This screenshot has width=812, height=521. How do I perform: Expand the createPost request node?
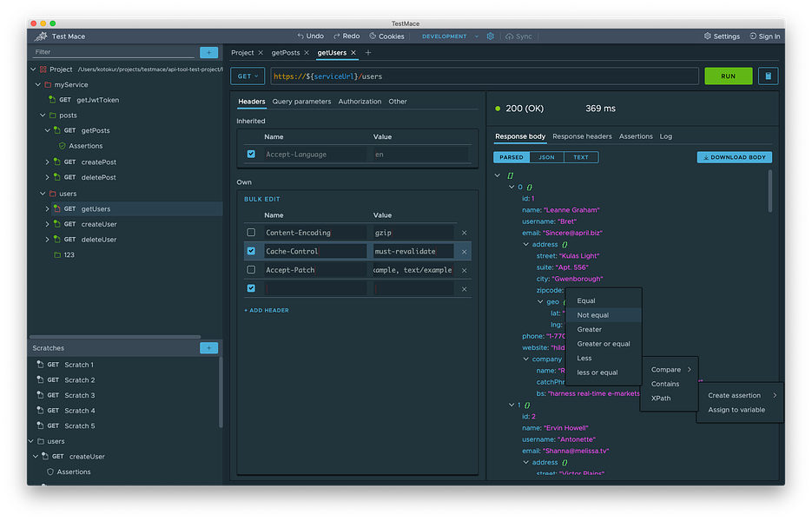[47, 162]
